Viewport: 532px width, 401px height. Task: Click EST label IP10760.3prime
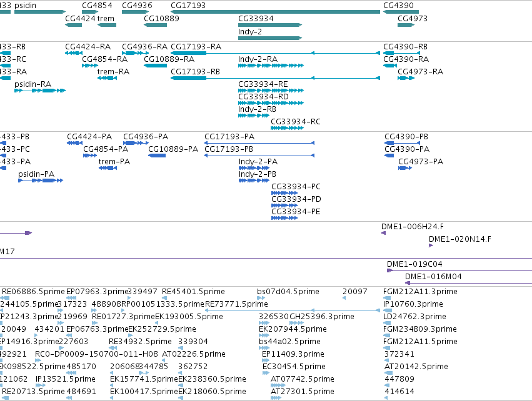coord(413,304)
